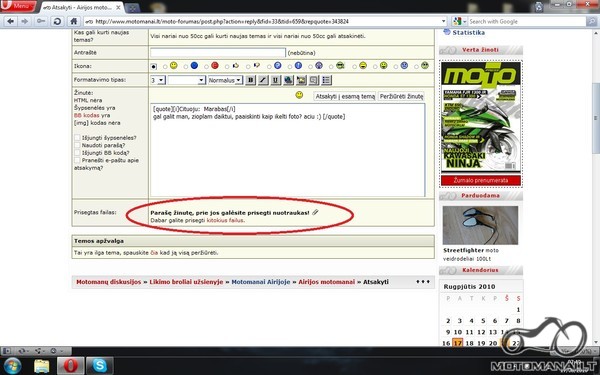Focus the Antraštė title input field
Image resolution: width=600 pixels, height=375 pixels.
point(218,52)
